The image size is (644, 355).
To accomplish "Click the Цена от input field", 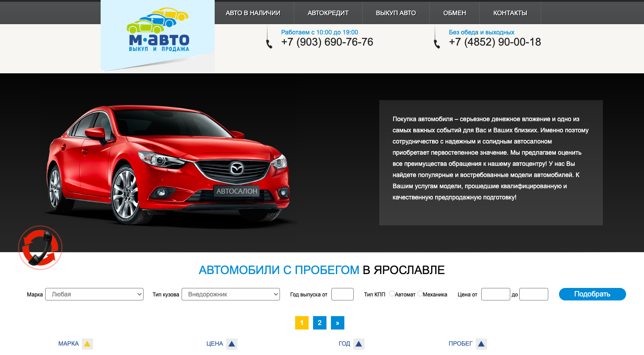I will [496, 294].
